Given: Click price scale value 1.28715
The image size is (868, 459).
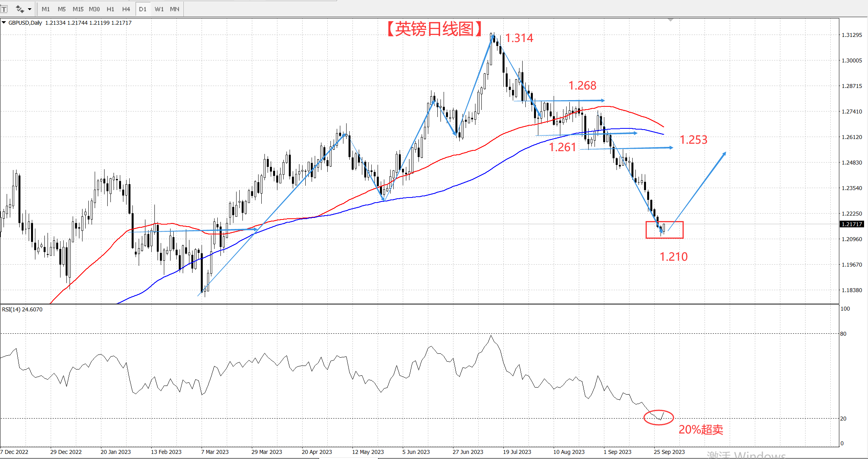Looking at the screenshot, I should point(851,86).
